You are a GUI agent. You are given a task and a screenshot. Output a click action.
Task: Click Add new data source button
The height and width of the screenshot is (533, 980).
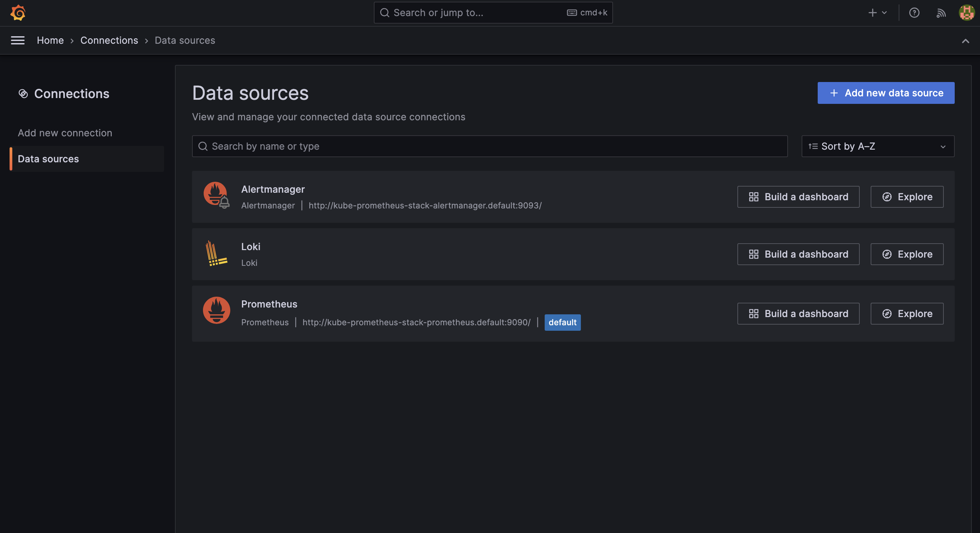(x=886, y=93)
